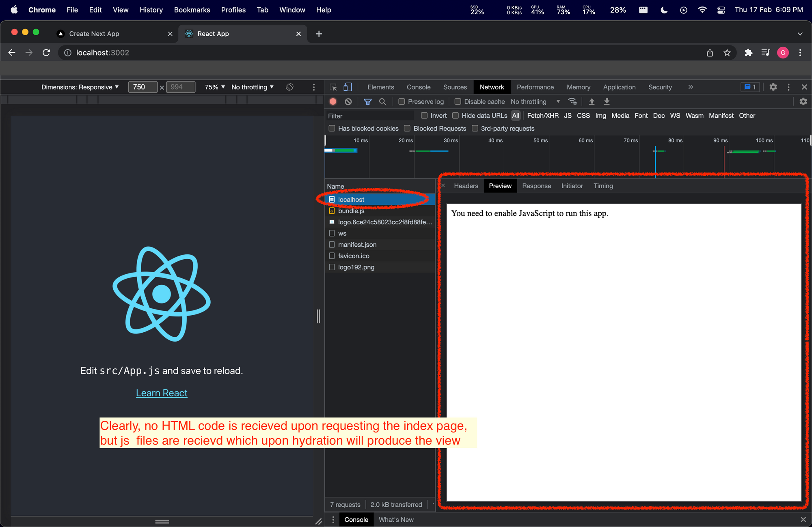This screenshot has width=812, height=527.
Task: Open the Chrome History menu
Action: pyautogui.click(x=151, y=10)
